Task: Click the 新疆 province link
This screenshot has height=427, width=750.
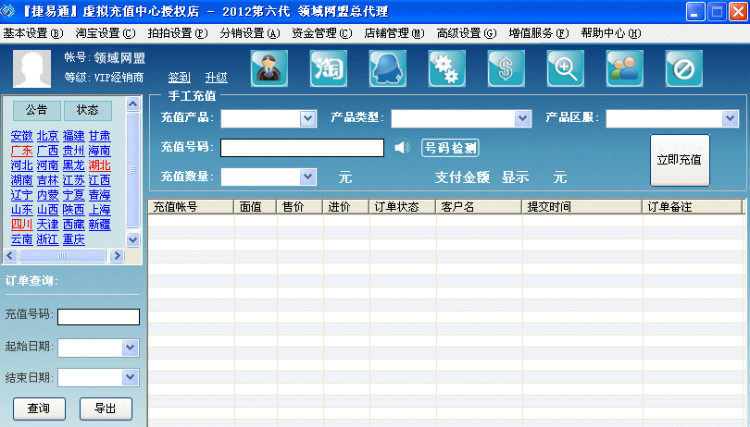Action: 99,224
